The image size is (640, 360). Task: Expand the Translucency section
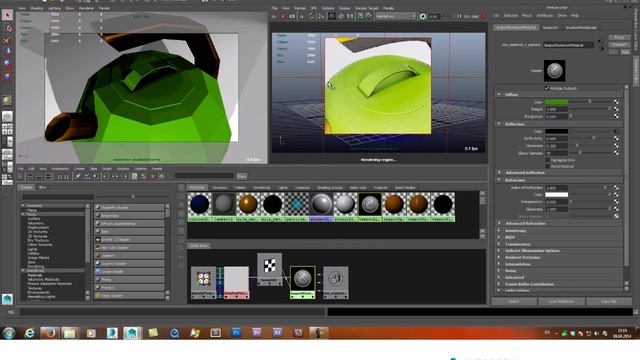499,244
